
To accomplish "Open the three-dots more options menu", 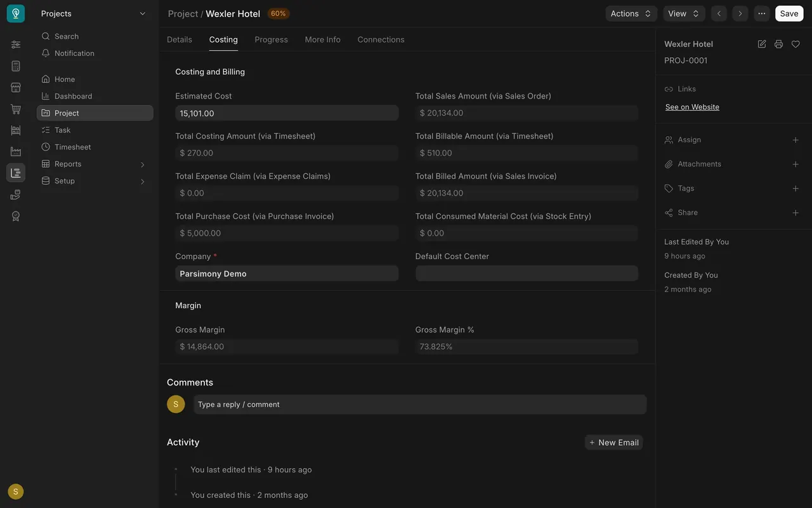I will coord(762,13).
